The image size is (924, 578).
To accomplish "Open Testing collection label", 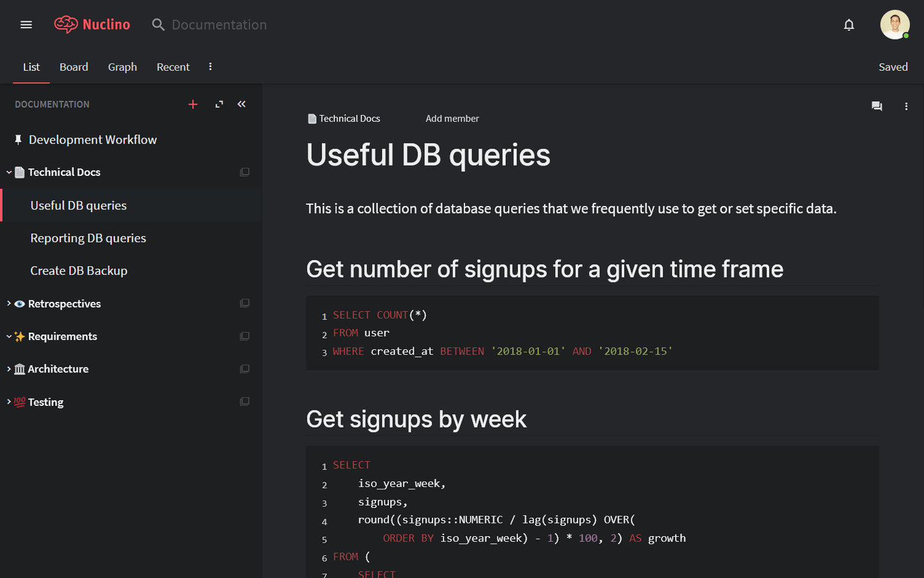I will tap(46, 402).
